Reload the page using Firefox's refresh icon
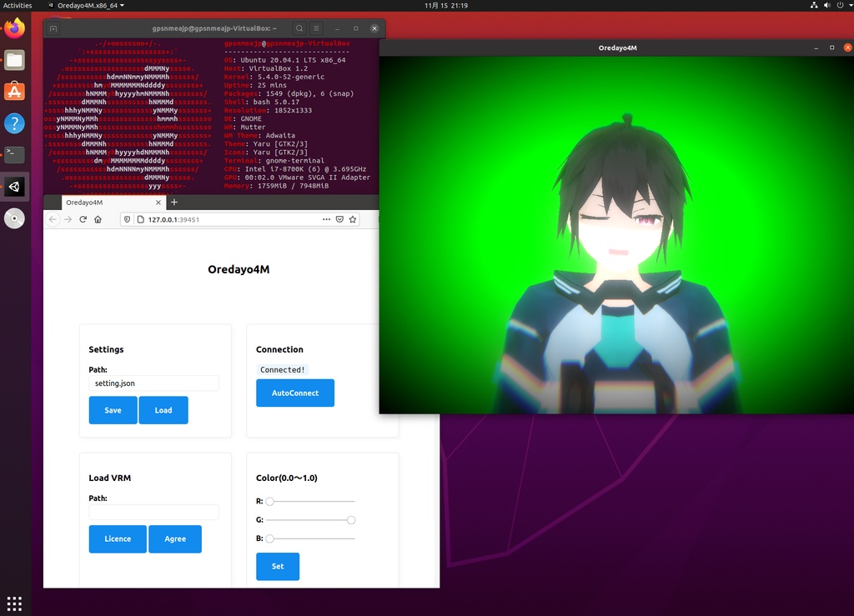 click(82, 218)
